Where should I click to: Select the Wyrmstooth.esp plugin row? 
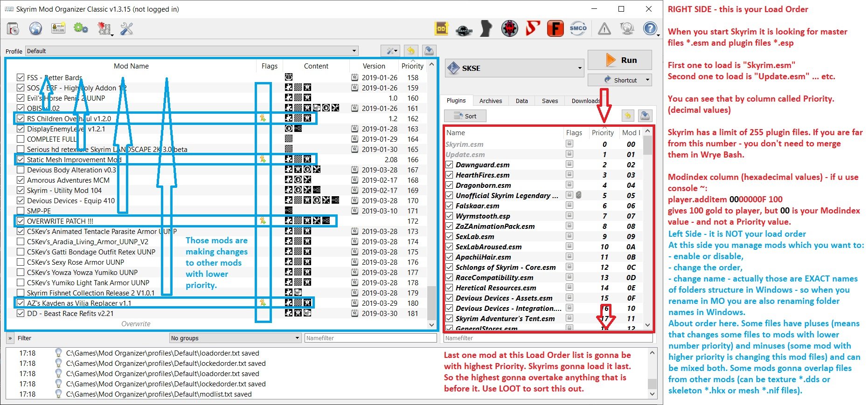coord(543,216)
